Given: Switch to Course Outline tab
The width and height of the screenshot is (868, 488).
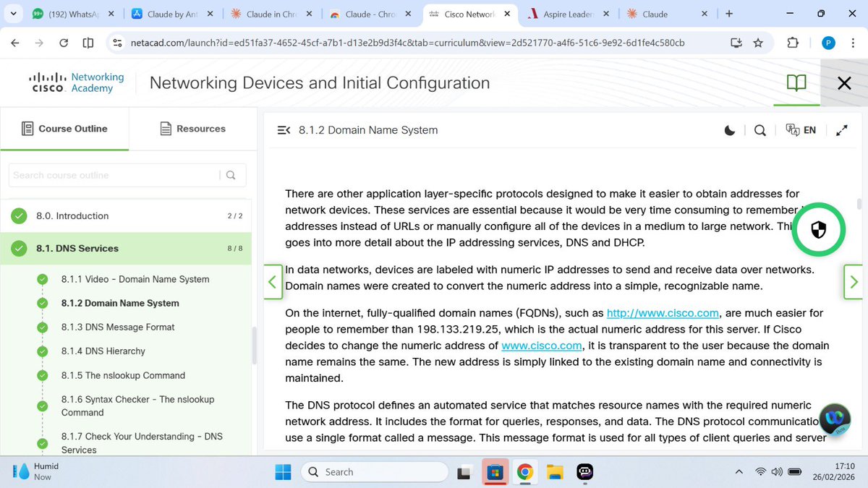Looking at the screenshot, I should click(x=64, y=129).
